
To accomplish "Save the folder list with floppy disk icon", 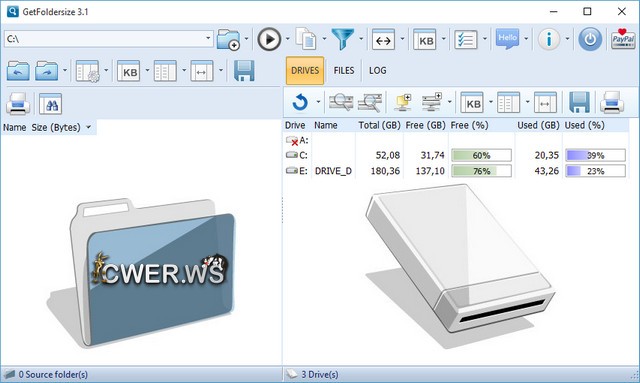I will (x=244, y=71).
